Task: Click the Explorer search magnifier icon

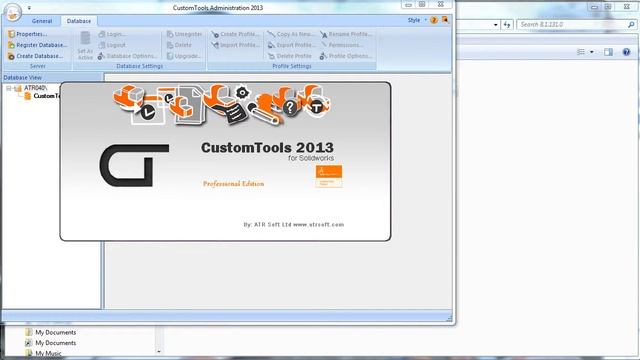Action: (631, 25)
